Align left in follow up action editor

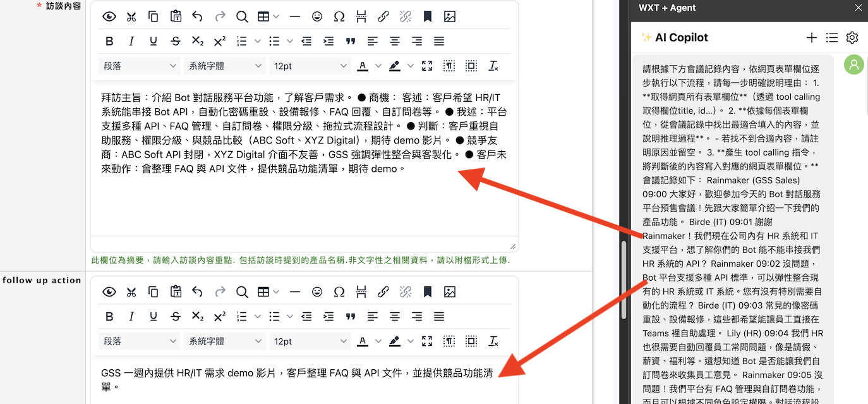373,316
